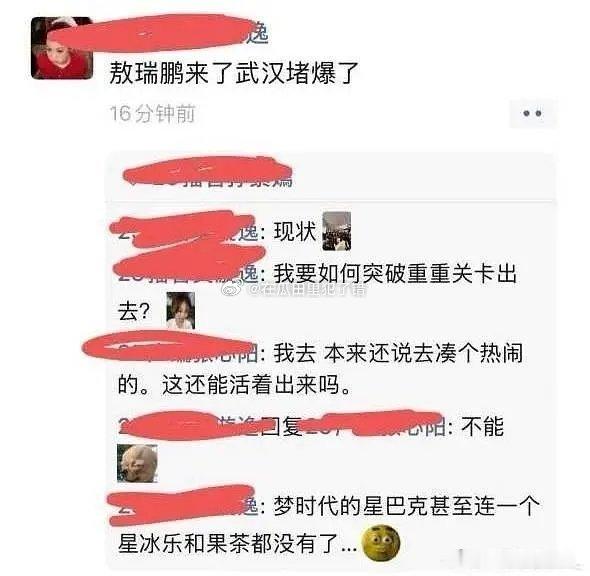This screenshot has height=576, width=590.
Task: Open the redacted likes list row
Action: [330, 176]
